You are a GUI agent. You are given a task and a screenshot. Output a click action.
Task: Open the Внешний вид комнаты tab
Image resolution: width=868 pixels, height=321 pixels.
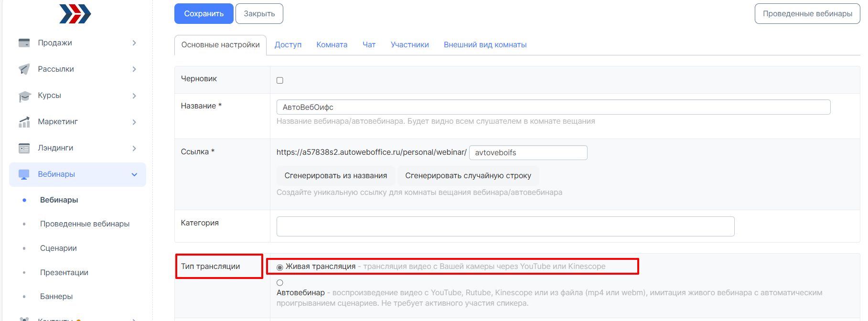pos(485,45)
